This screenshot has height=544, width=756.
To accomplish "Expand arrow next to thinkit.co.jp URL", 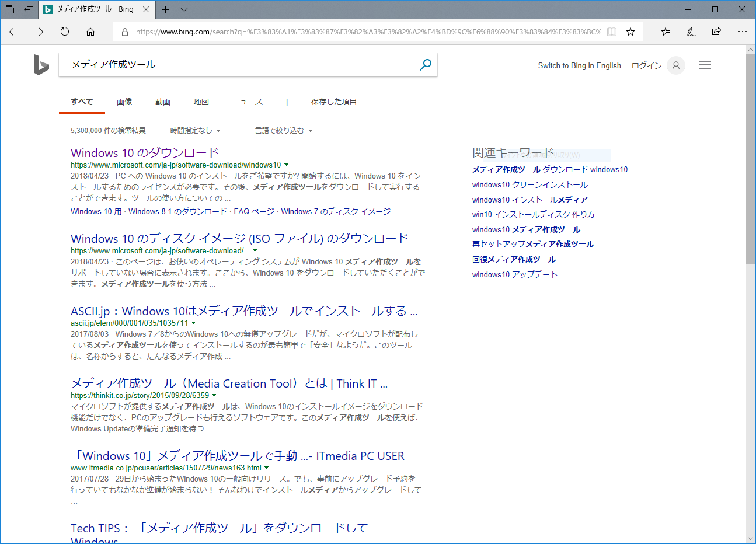I will (214, 396).
